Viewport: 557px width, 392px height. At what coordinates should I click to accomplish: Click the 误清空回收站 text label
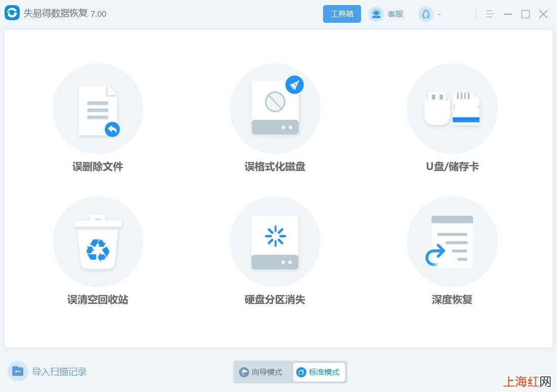pos(98,299)
